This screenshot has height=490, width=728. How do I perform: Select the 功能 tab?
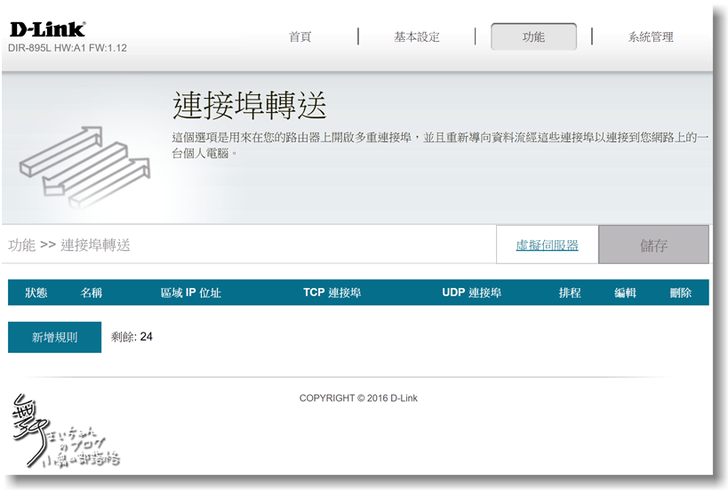click(x=533, y=37)
